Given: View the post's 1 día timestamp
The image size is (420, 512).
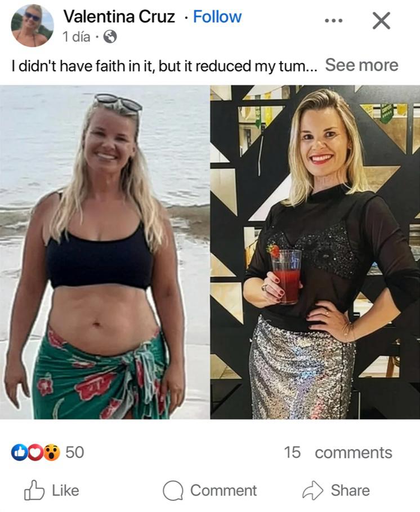Looking at the screenshot, I should [x=77, y=37].
